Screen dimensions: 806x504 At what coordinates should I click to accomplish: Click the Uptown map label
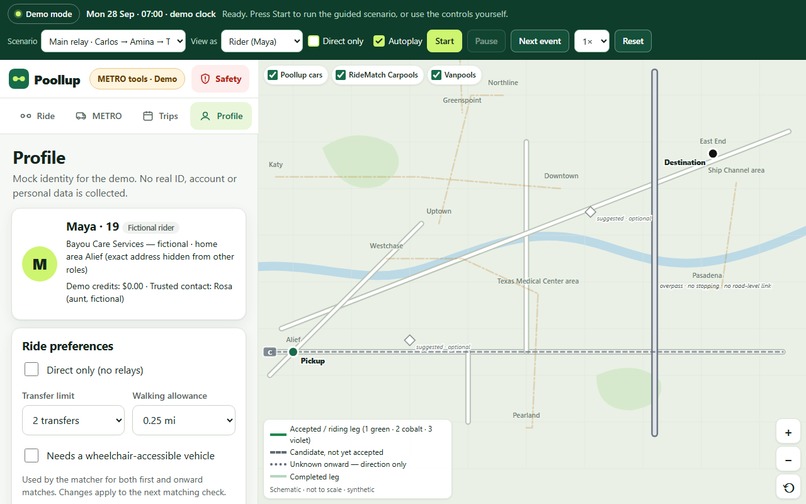click(x=439, y=211)
